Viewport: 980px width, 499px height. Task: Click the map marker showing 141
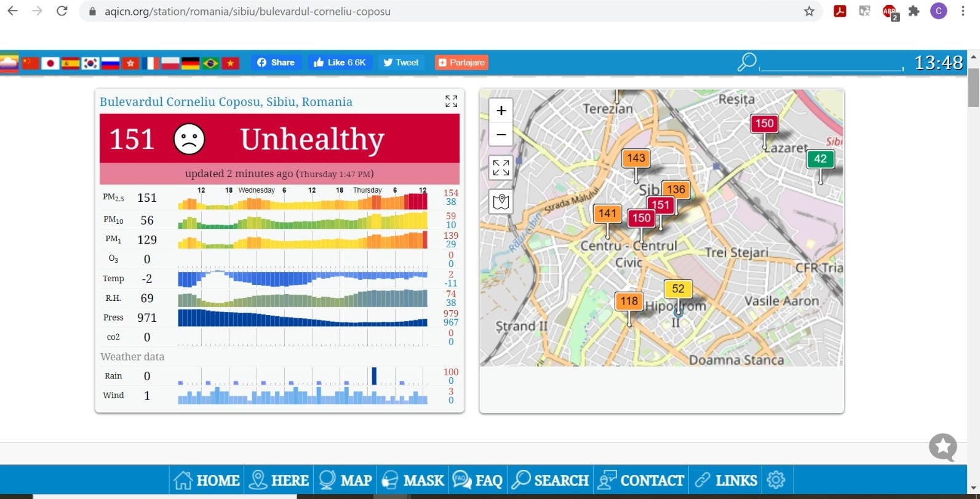tap(607, 214)
